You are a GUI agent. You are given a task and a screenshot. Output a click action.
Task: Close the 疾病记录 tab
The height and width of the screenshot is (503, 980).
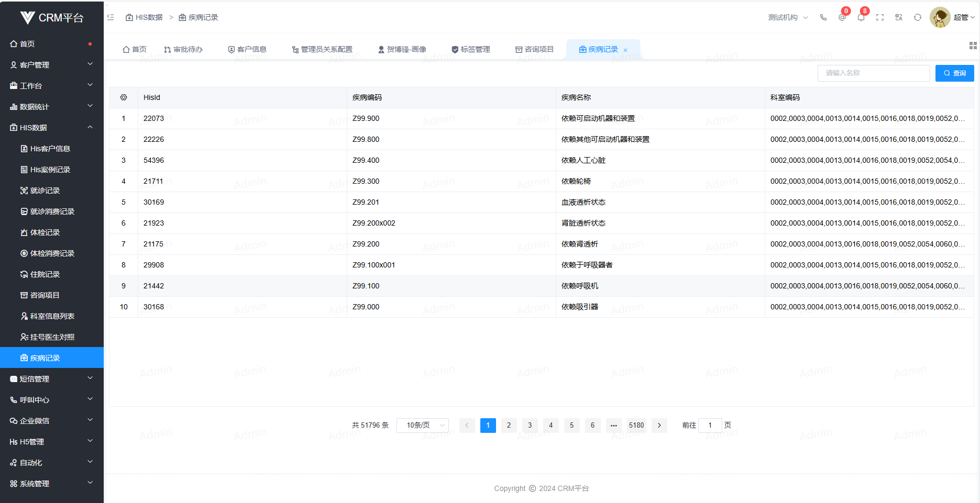coord(625,50)
